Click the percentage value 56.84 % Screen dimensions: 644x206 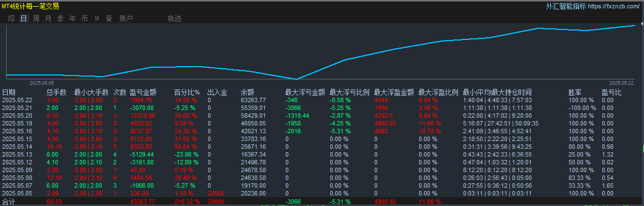185,147
